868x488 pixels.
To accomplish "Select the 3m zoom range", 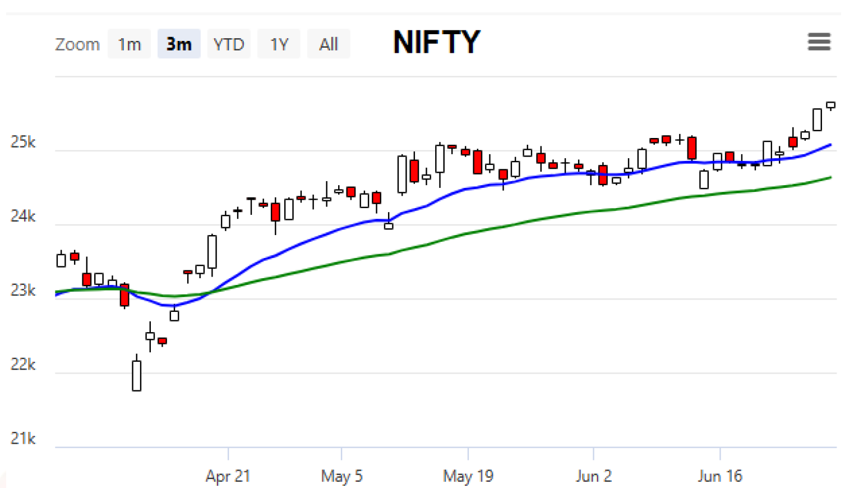I will pyautogui.click(x=179, y=44).
